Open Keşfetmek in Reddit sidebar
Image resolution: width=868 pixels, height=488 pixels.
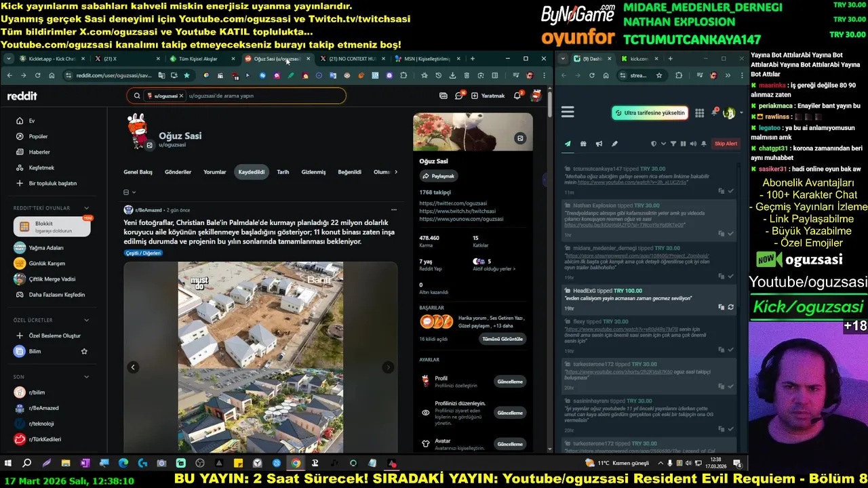(41, 167)
